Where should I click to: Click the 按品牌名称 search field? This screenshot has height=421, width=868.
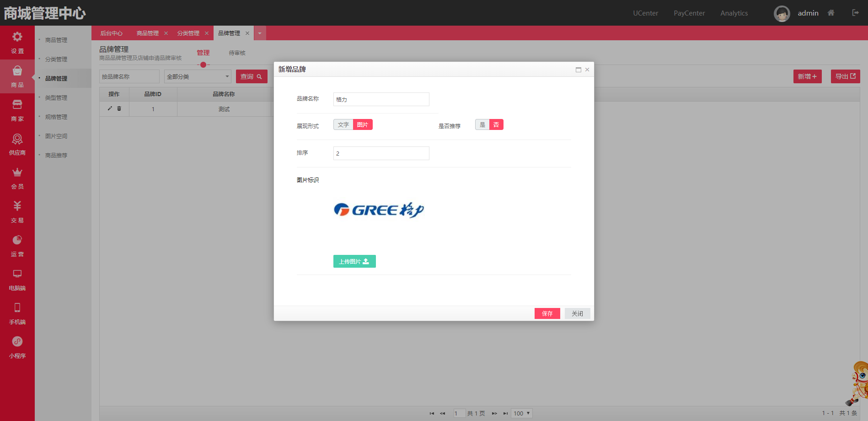129,76
